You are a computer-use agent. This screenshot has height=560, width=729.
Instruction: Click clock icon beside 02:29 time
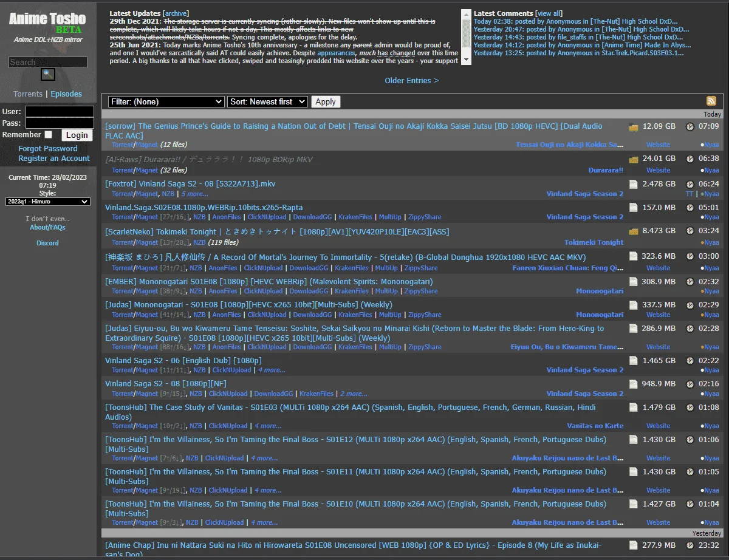[690, 305]
